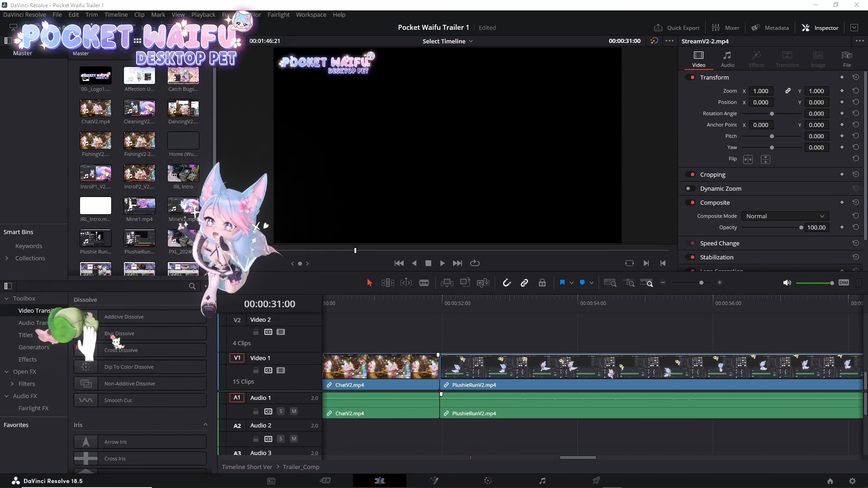The width and height of the screenshot is (868, 488).
Task: Mute the Audio 1 track
Action: 294,411
